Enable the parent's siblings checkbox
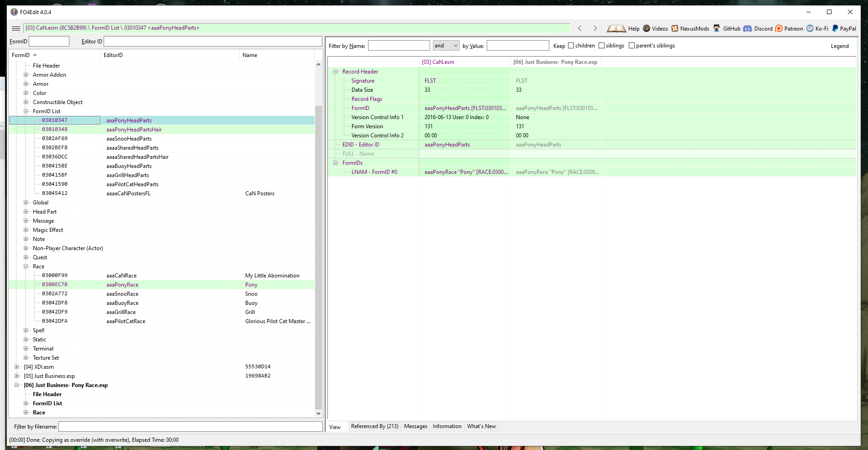 coord(631,46)
